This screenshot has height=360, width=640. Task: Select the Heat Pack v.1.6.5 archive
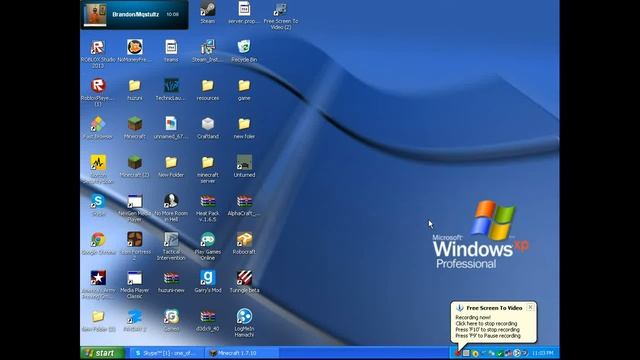click(x=207, y=208)
